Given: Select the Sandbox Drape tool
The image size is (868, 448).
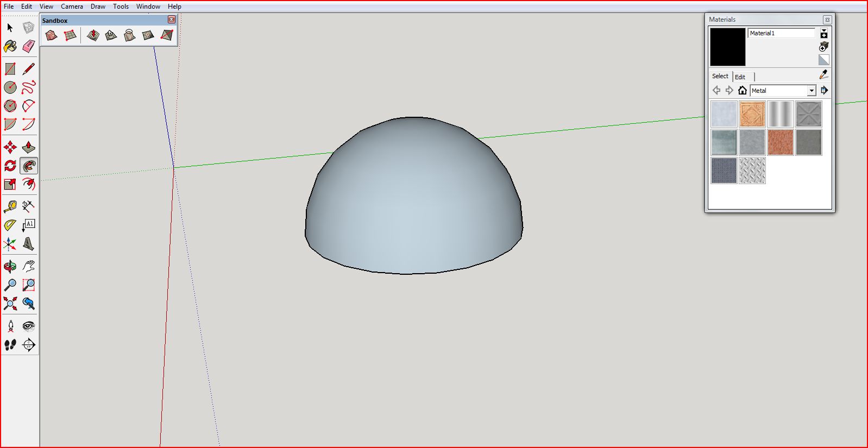Looking at the screenshot, I should click(x=129, y=35).
